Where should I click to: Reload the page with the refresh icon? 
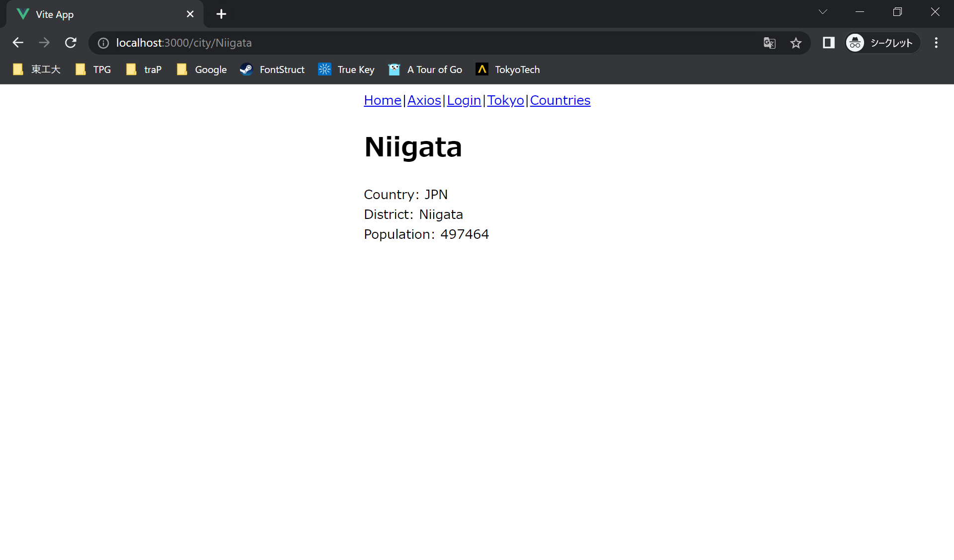pos(71,43)
